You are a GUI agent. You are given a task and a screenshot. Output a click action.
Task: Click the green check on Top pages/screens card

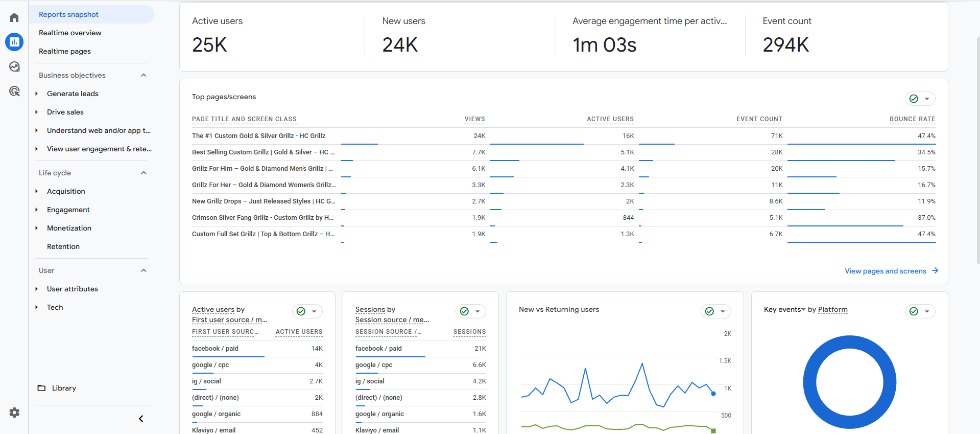[x=914, y=99]
